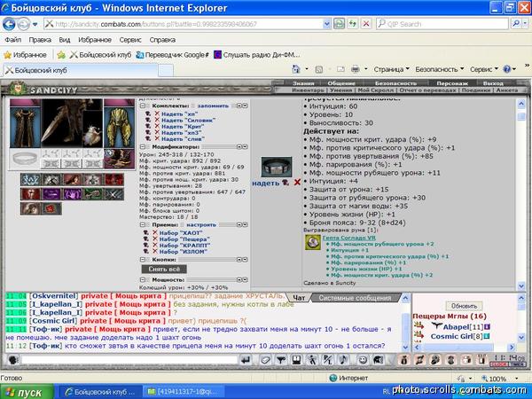
Task: Open the Файл menu
Action: tap(13, 40)
